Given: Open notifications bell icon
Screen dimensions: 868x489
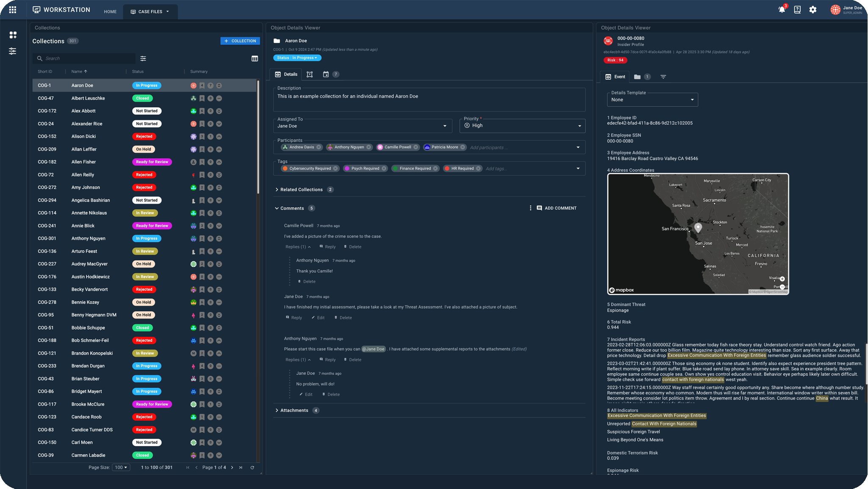Looking at the screenshot, I should (x=782, y=9).
